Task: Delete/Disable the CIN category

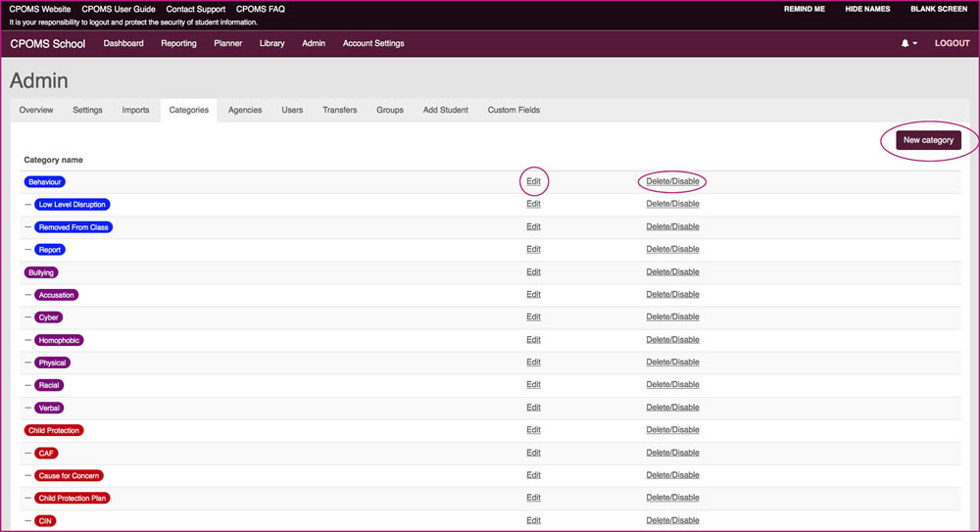Action: tap(672, 520)
